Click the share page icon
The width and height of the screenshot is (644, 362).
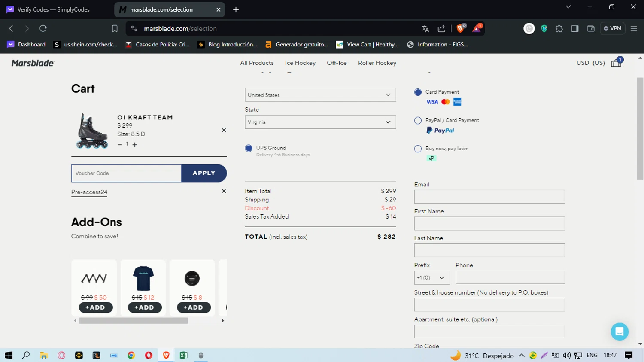pyautogui.click(x=441, y=29)
